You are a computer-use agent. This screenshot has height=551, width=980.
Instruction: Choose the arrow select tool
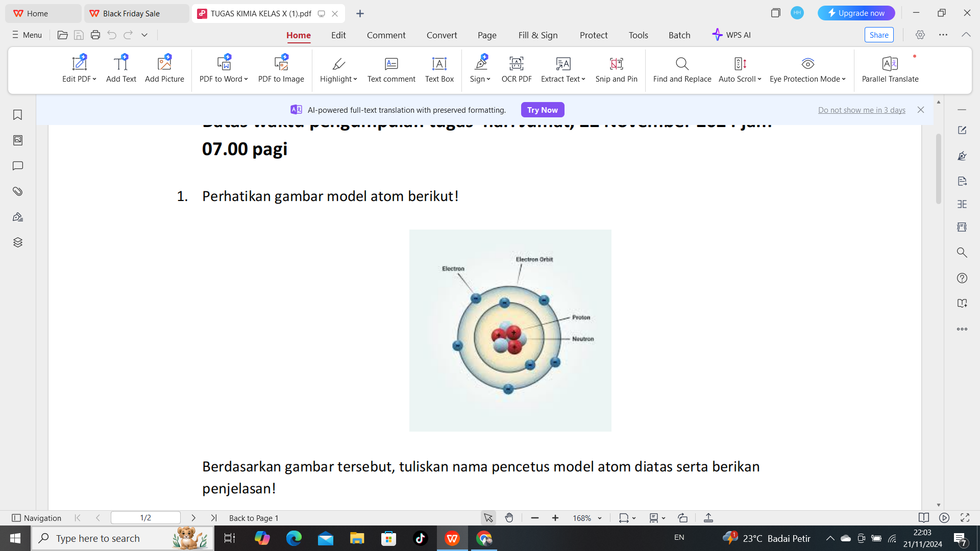[x=488, y=518]
